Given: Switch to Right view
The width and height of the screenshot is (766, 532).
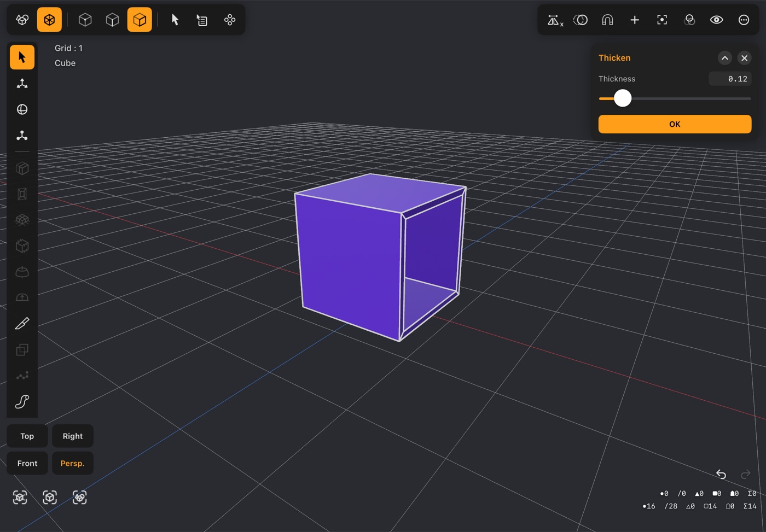Looking at the screenshot, I should point(73,436).
